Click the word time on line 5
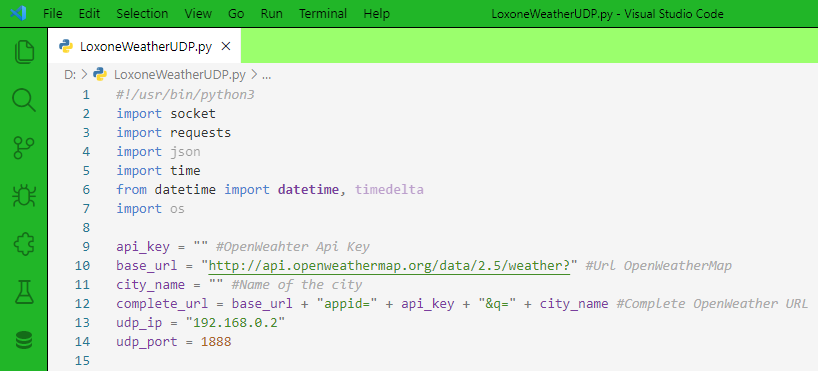 185,171
